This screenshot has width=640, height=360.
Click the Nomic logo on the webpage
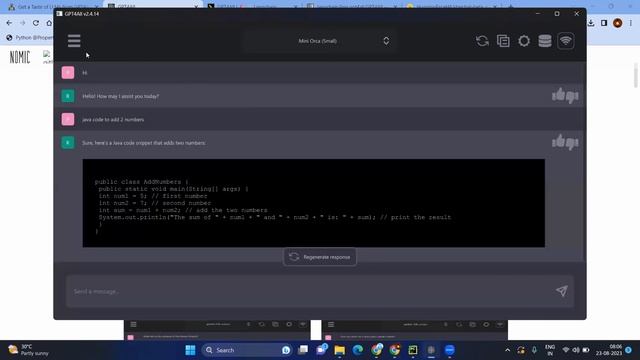pyautogui.click(x=20, y=58)
